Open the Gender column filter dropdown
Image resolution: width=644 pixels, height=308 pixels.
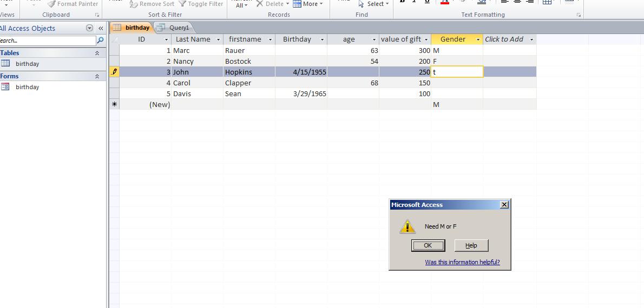click(x=478, y=40)
